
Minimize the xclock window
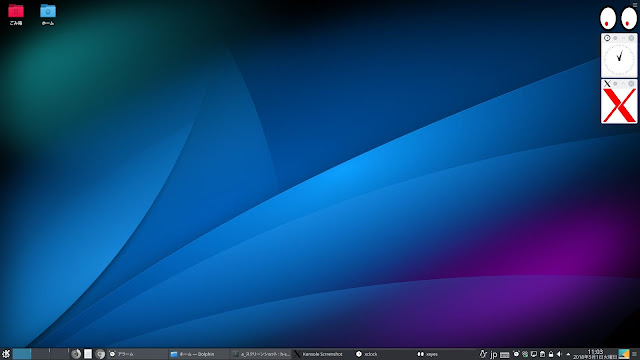[x=623, y=38]
